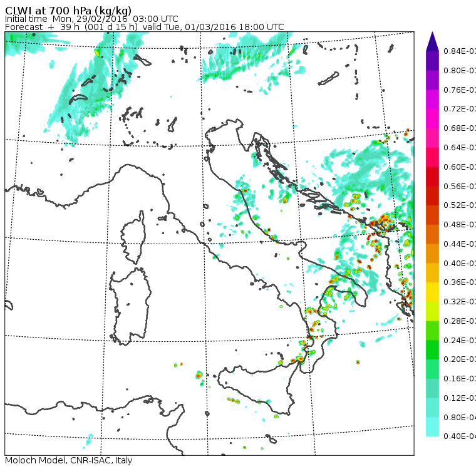Click the colorbar label 0.76E-03
Image resolution: width=476 pixels, height=469 pixels.
click(x=460, y=90)
